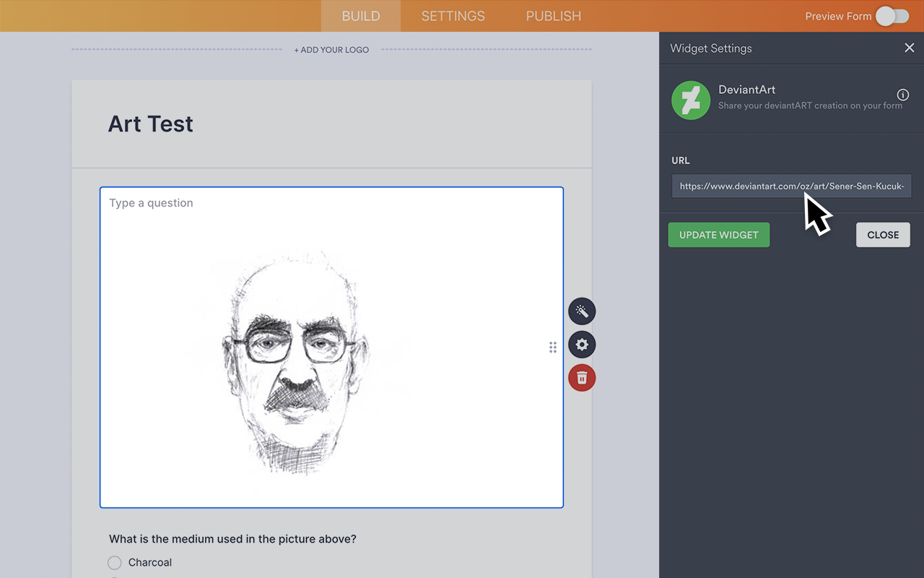The image size is (924, 578).
Task: Open the DeviantArt widget info icon
Action: point(902,95)
